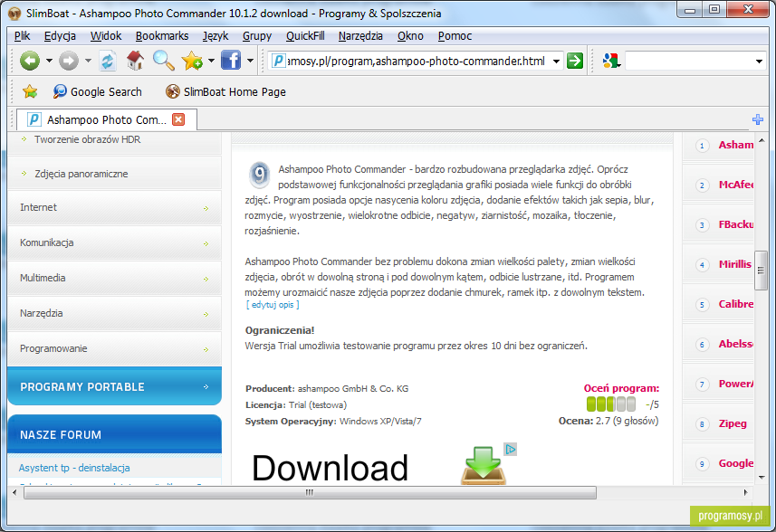The height and width of the screenshot is (532, 776).
Task: Open Zdjęcia panoramiczne link
Action: pyautogui.click(x=81, y=174)
